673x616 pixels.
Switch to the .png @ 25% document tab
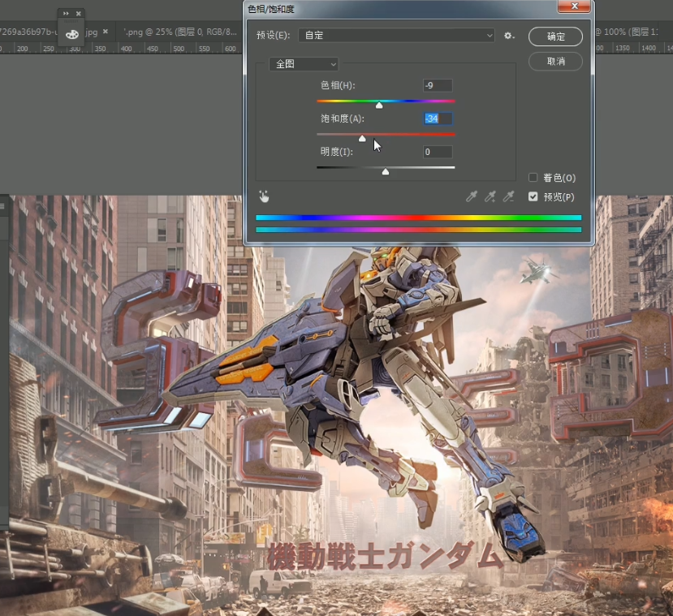coord(180,32)
